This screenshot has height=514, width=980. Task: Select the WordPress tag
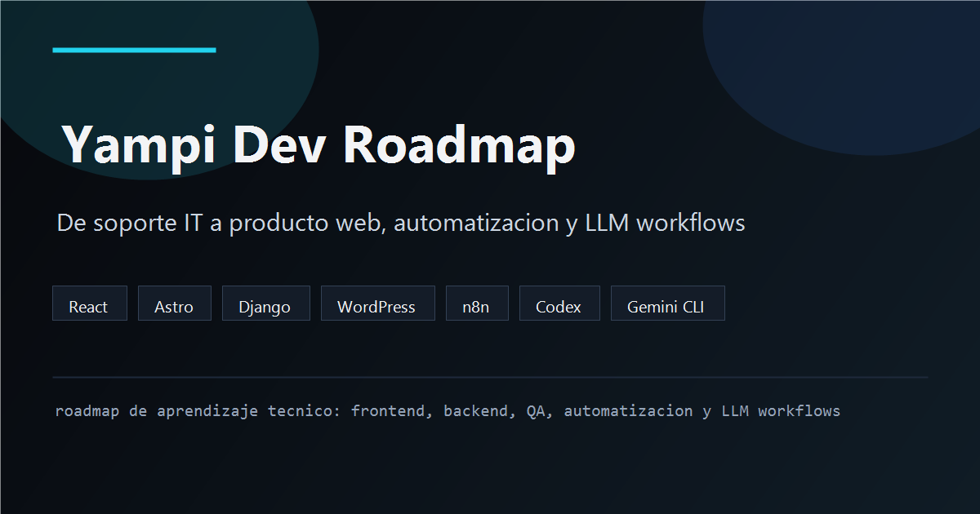[x=377, y=304]
